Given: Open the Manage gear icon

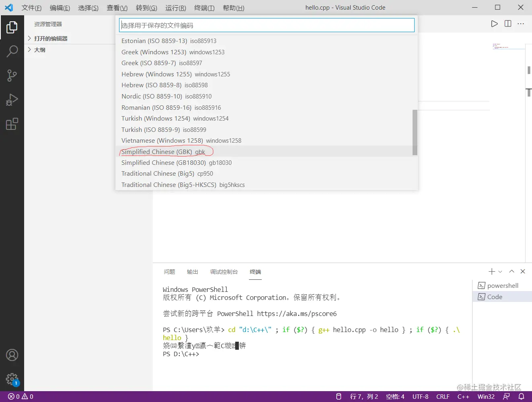Looking at the screenshot, I should [x=12, y=379].
